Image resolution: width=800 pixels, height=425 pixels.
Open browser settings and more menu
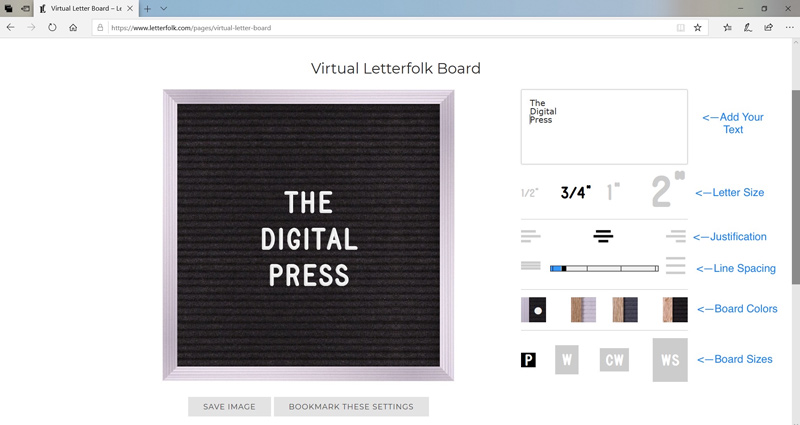click(790, 28)
